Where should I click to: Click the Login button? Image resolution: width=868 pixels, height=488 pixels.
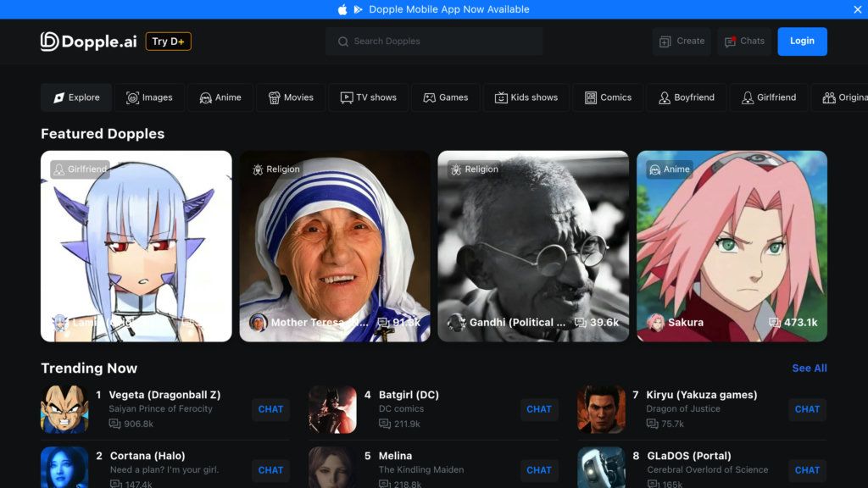tap(802, 41)
